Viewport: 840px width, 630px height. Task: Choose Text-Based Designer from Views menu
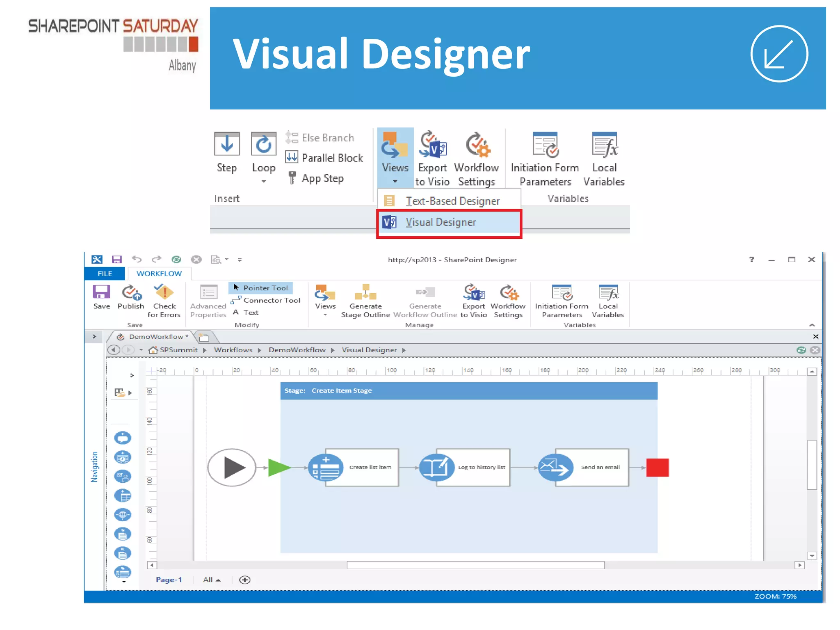click(449, 201)
